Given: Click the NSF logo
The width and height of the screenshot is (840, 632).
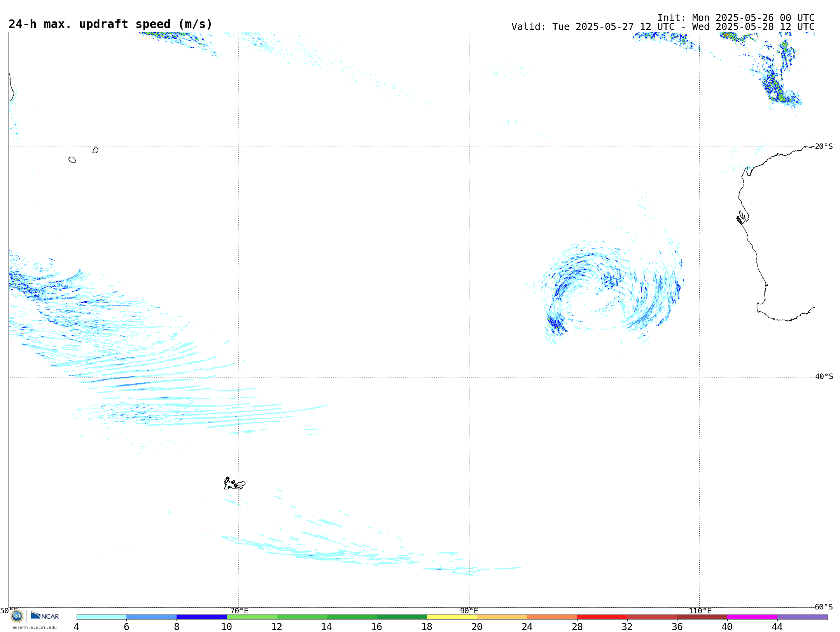Looking at the screenshot, I should (x=17, y=616).
